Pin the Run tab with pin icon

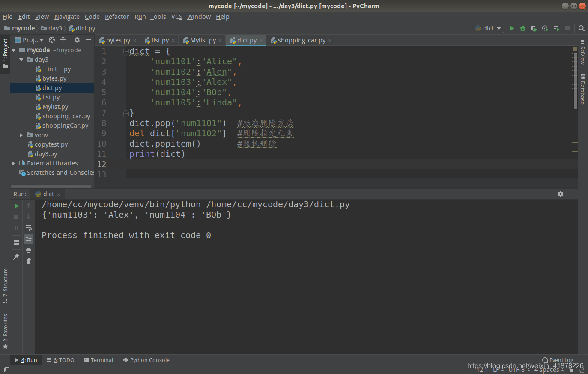click(16, 257)
